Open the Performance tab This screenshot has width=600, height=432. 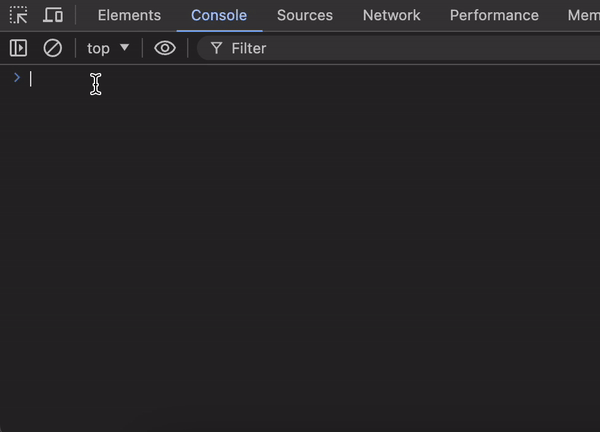coord(494,15)
